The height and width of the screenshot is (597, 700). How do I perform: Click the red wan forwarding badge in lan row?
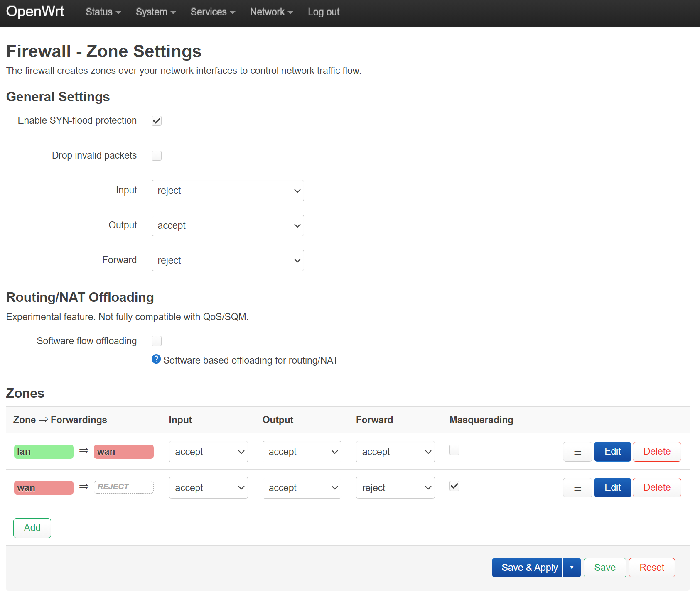[124, 452]
